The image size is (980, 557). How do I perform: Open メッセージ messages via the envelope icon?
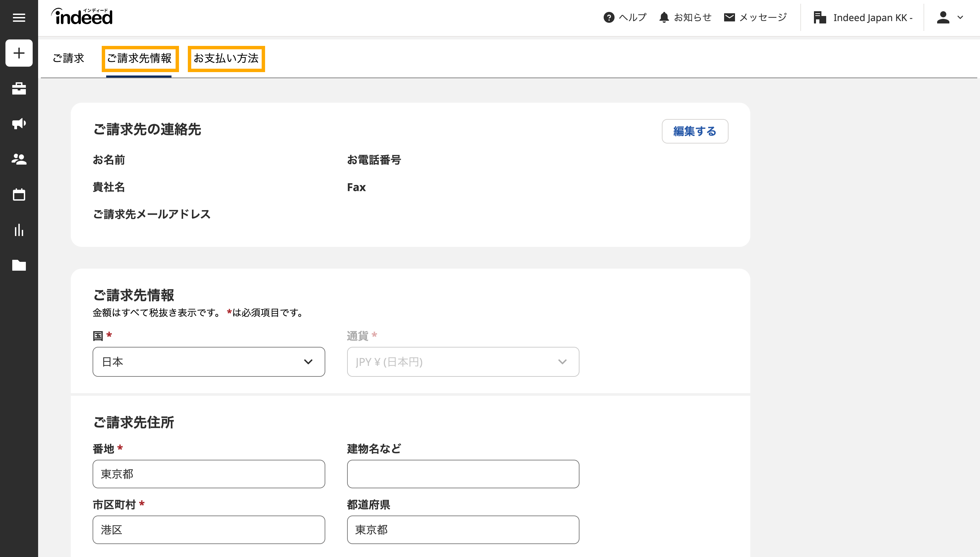[x=729, y=18]
